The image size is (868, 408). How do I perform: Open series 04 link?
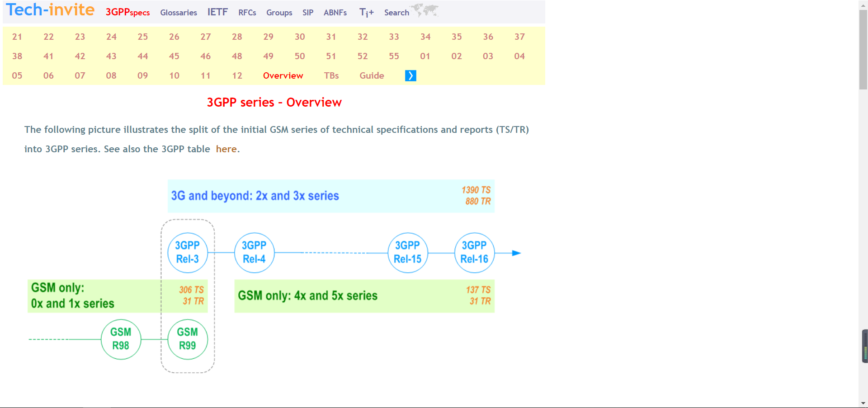click(x=519, y=56)
